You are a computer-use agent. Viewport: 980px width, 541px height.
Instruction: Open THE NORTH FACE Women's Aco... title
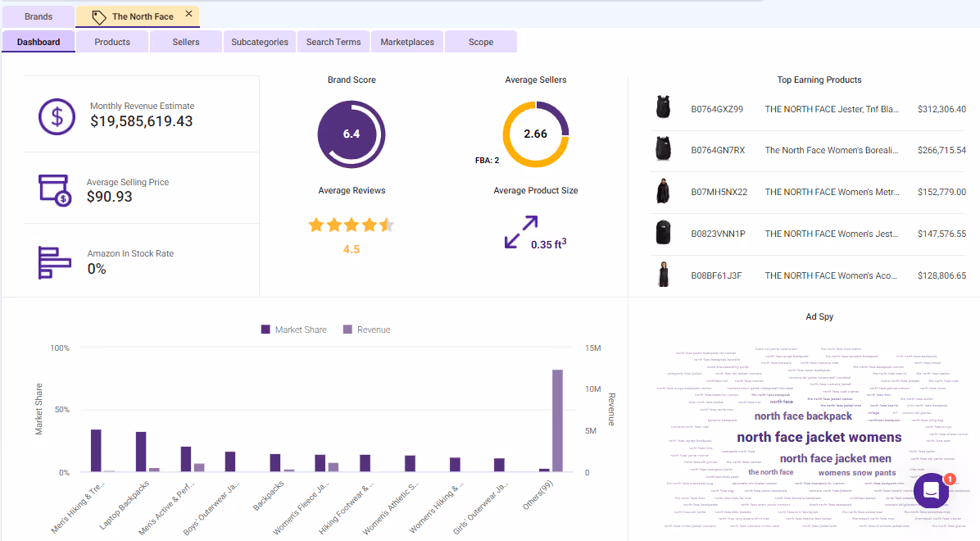[x=831, y=275]
